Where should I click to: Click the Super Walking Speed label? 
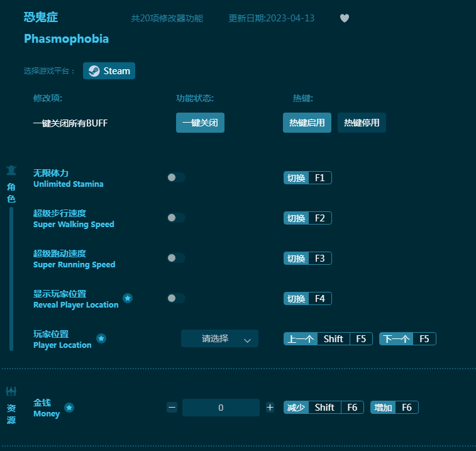pos(74,225)
